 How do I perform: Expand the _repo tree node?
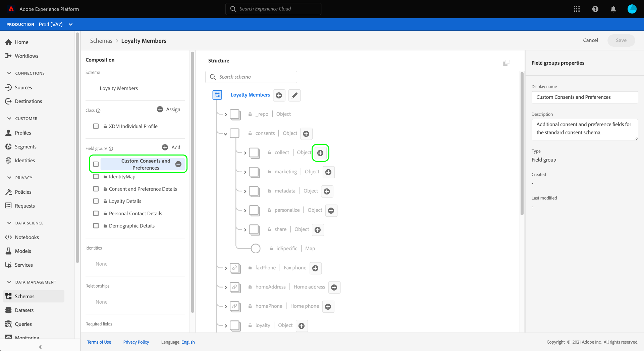(x=226, y=115)
